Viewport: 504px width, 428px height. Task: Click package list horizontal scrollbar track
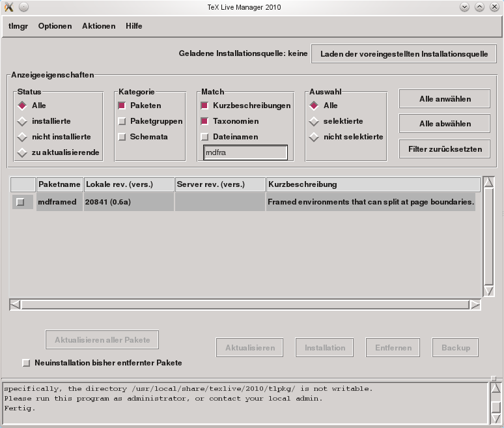click(245, 304)
